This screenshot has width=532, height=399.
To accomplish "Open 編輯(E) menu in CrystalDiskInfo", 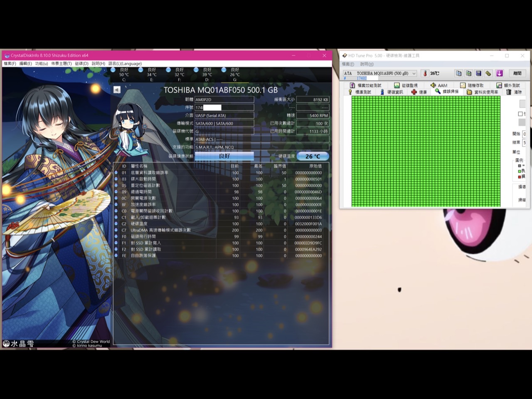I will (x=26, y=64).
